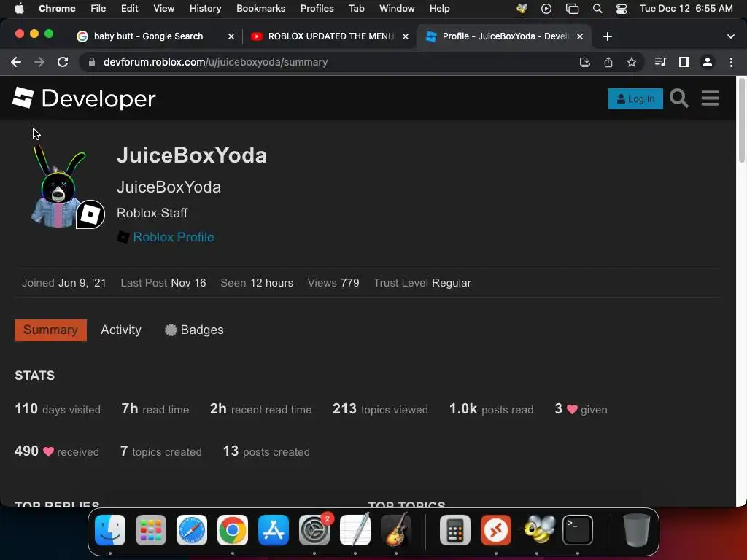The width and height of the screenshot is (747, 560).
Task: Click the 213 topics viewed stat
Action: click(x=380, y=409)
